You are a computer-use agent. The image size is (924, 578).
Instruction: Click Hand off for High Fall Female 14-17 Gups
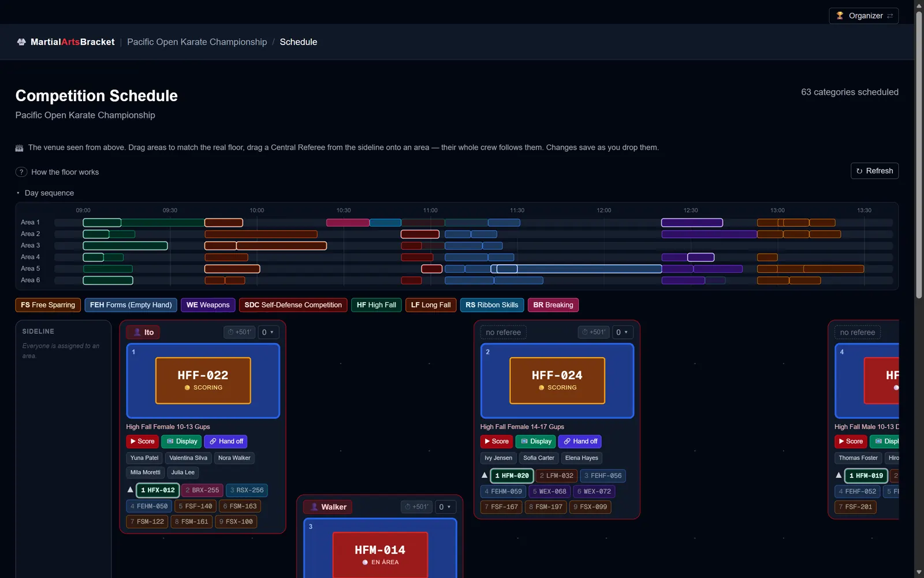click(580, 442)
